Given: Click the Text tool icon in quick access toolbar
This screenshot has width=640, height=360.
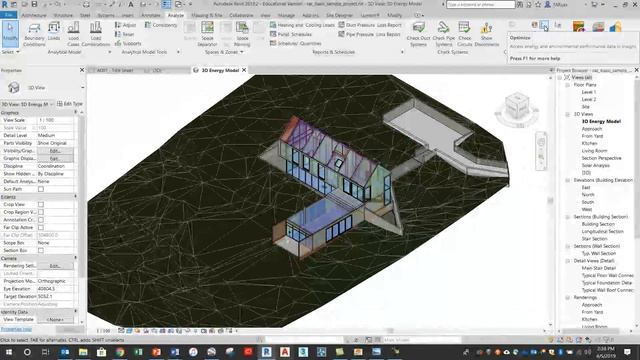Looking at the screenshot, I should click(x=131, y=4).
